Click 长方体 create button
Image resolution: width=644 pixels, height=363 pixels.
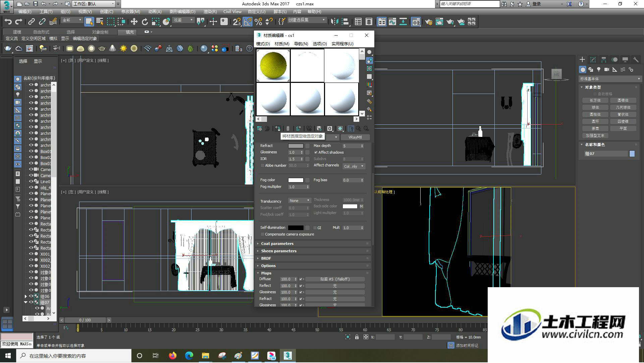tap(595, 100)
